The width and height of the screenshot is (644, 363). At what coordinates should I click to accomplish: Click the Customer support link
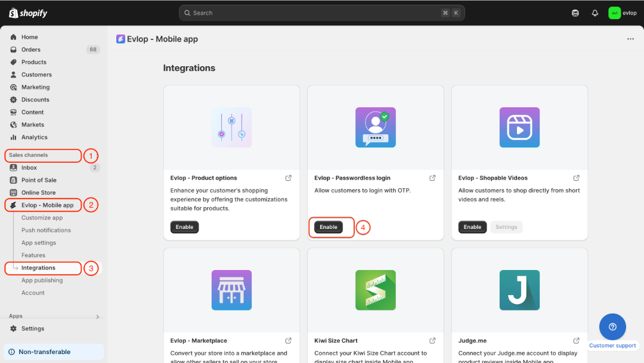click(x=612, y=345)
